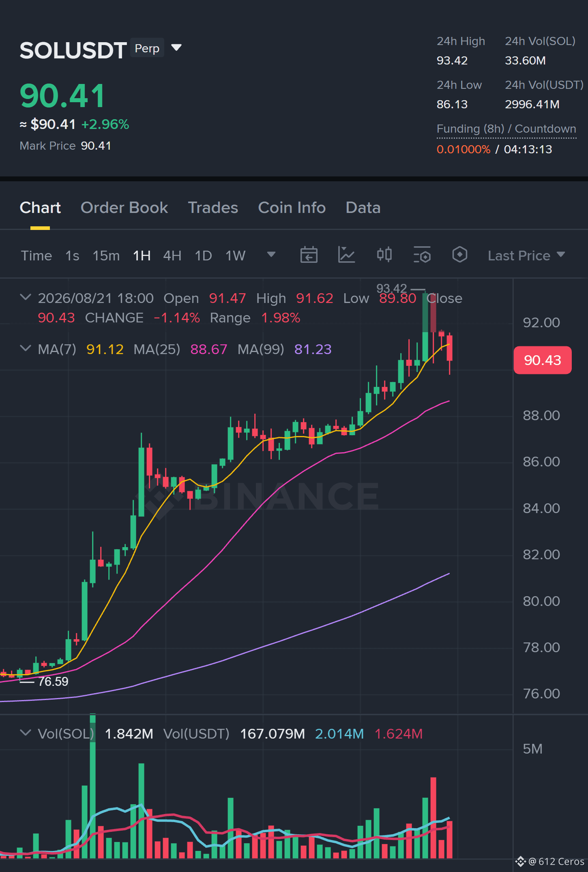Viewport: 588px width, 872px height.
Task: Collapse the OHLC candle info row
Action: point(26,297)
